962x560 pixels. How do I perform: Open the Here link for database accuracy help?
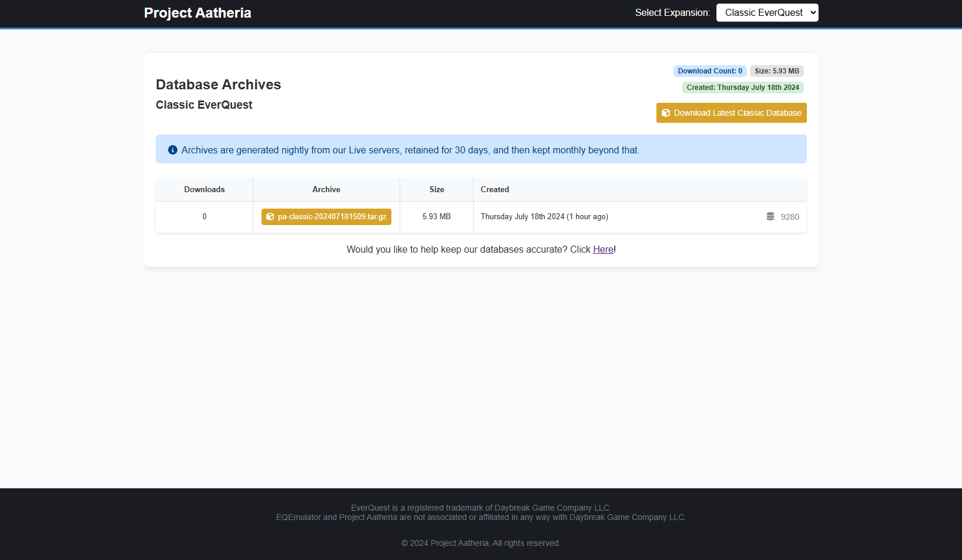click(603, 249)
